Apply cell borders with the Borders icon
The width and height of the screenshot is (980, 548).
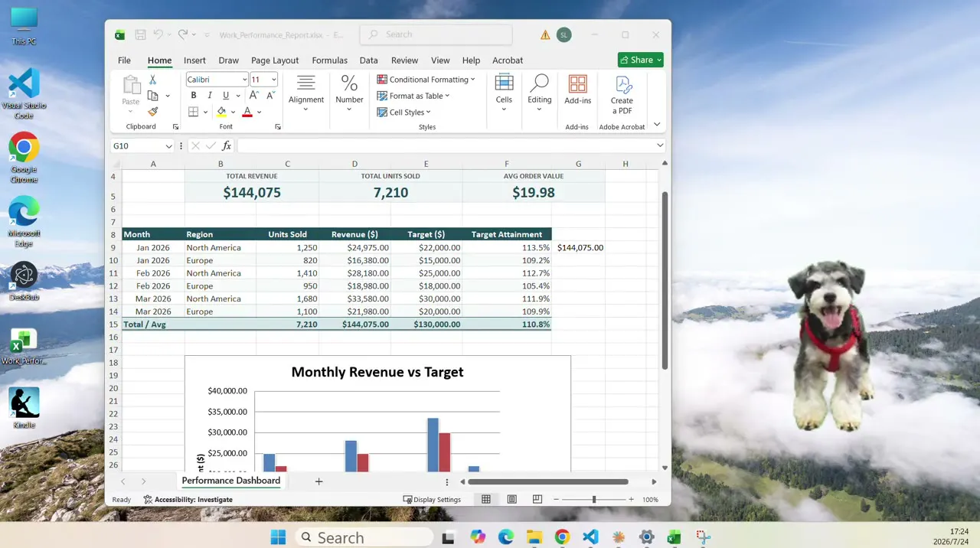(194, 112)
